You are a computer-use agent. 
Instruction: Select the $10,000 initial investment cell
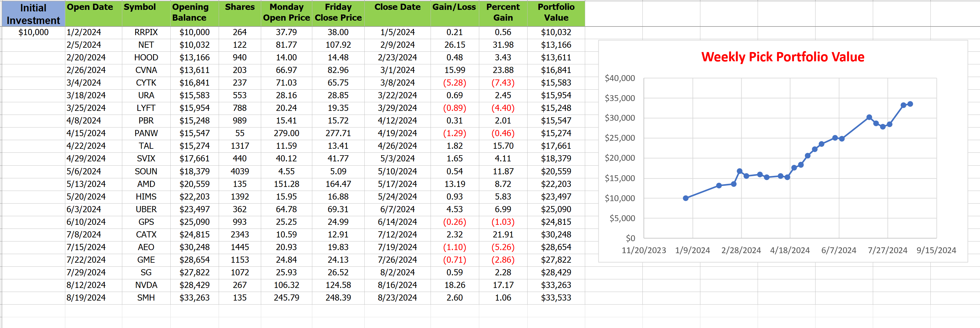tap(34, 32)
